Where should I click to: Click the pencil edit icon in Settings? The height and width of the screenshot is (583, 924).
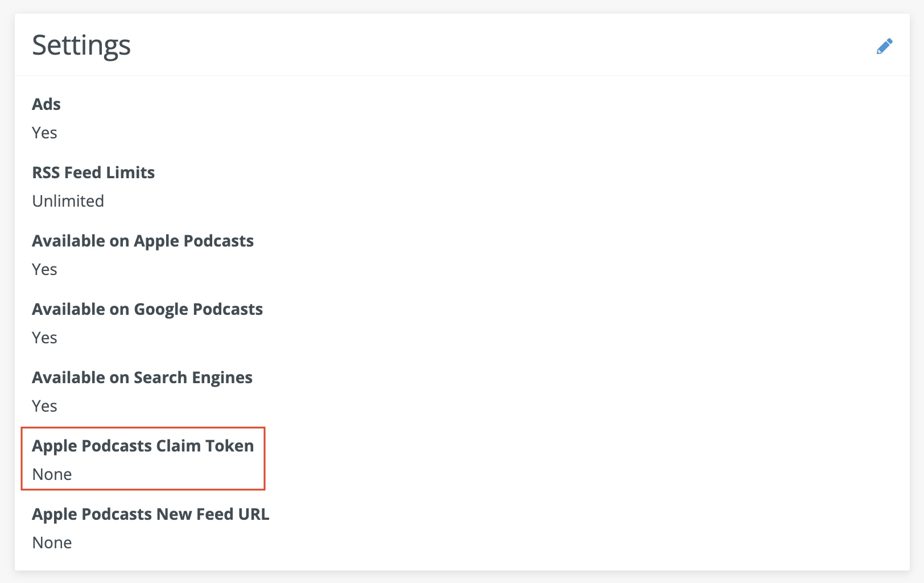(x=884, y=46)
